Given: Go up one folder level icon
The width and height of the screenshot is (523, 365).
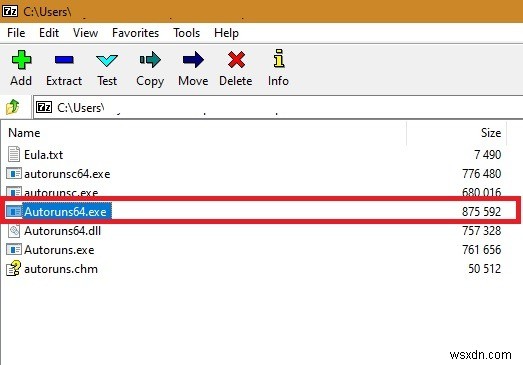Looking at the screenshot, I should tap(13, 107).
